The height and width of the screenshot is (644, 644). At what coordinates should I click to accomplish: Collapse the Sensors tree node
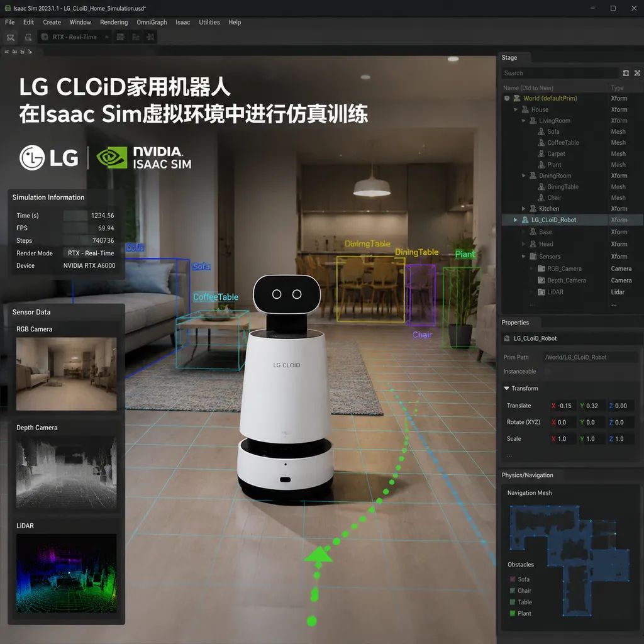click(523, 257)
